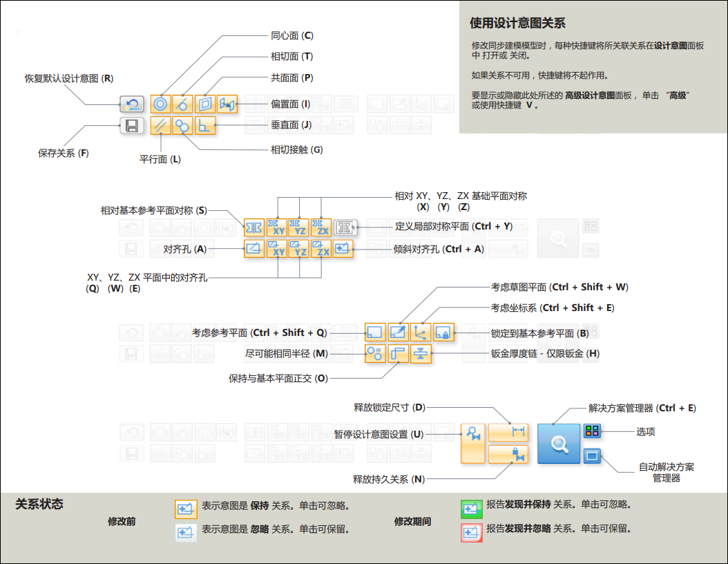Select the Offset faces icon (偏置面)
Image resolution: width=728 pixels, height=564 pixels.
tap(227, 104)
